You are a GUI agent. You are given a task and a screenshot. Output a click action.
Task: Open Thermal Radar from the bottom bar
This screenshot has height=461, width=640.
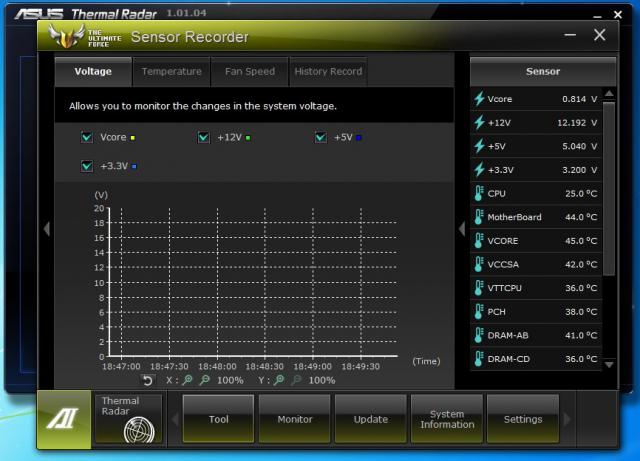pos(129,419)
